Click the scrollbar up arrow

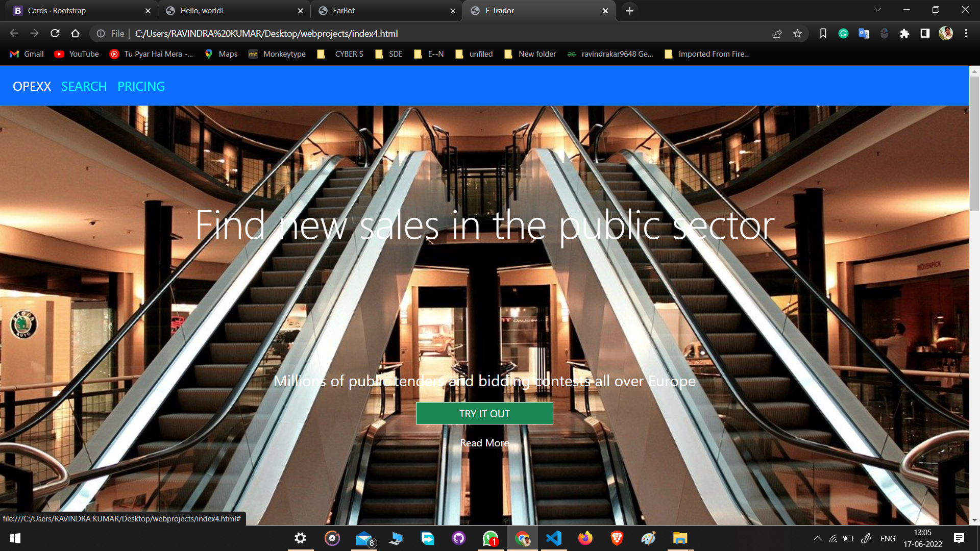click(974, 71)
